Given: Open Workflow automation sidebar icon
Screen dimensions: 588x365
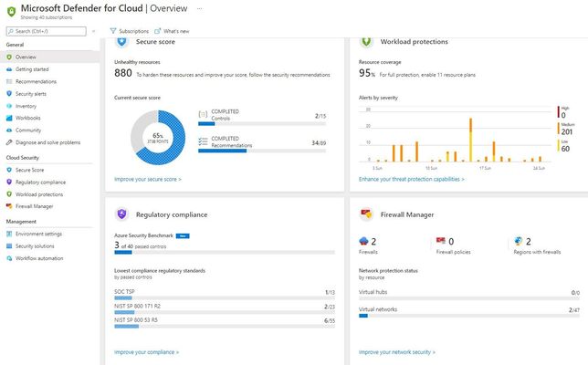Looking at the screenshot, I should [9, 258].
